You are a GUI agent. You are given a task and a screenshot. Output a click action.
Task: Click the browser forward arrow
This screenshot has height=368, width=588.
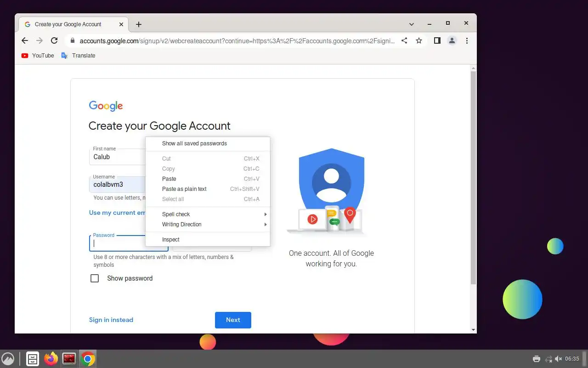tap(40, 40)
